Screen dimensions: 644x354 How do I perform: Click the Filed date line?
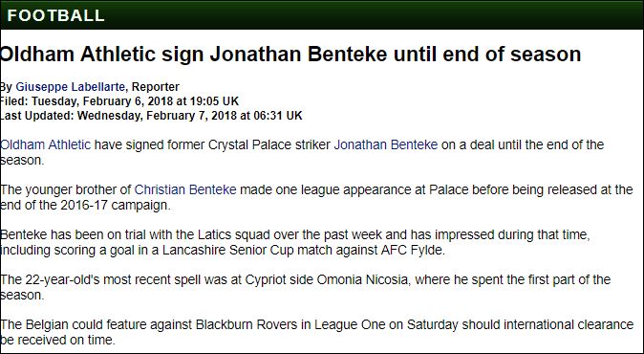tap(119, 101)
